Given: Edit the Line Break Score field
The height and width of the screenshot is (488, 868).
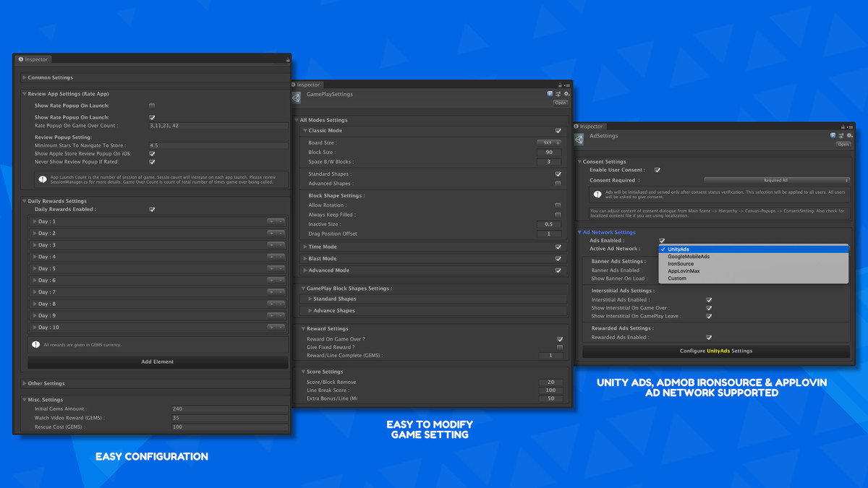Looking at the screenshot, I should [550, 390].
